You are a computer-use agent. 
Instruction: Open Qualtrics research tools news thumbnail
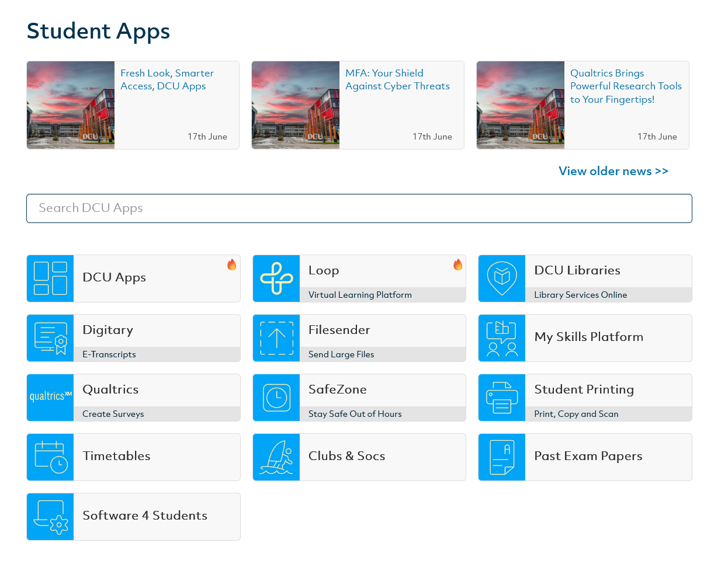pyautogui.click(x=521, y=105)
